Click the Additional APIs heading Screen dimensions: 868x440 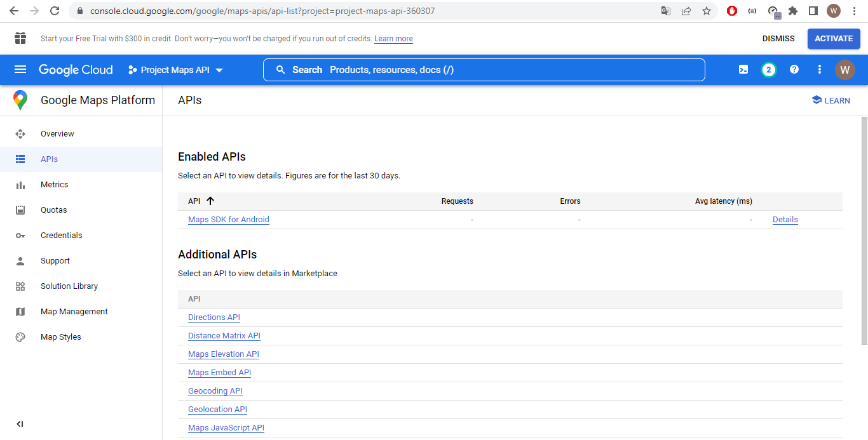(x=217, y=255)
